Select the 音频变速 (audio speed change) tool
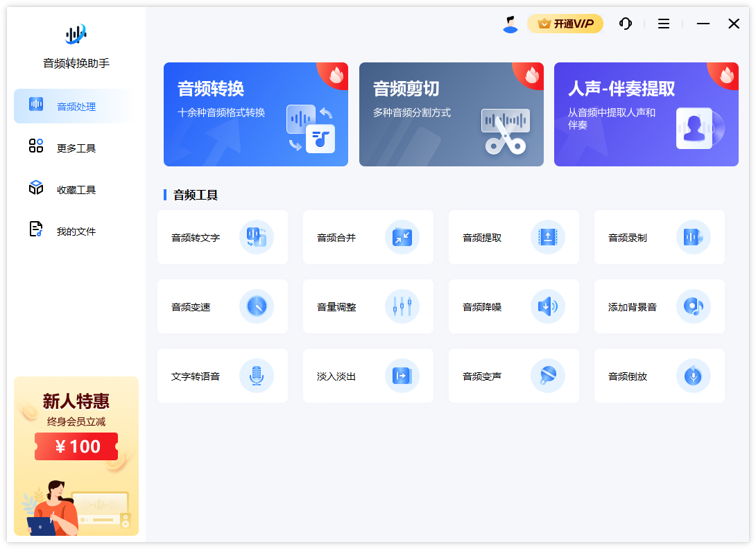This screenshot has width=756, height=549. (x=223, y=306)
